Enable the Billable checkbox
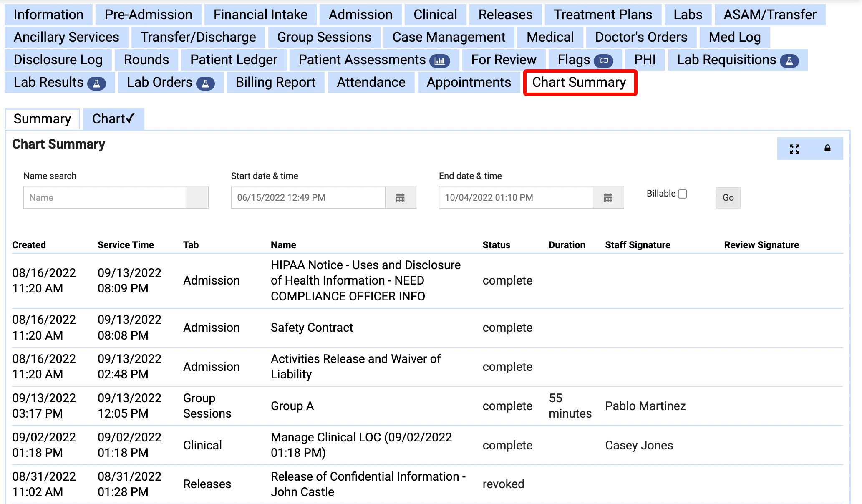 click(x=682, y=194)
